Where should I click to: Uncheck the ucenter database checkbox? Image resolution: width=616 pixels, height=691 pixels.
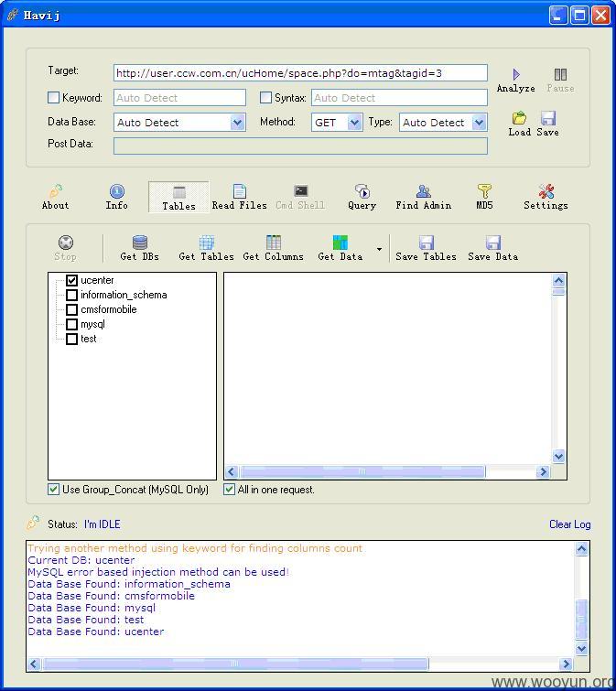[x=71, y=280]
